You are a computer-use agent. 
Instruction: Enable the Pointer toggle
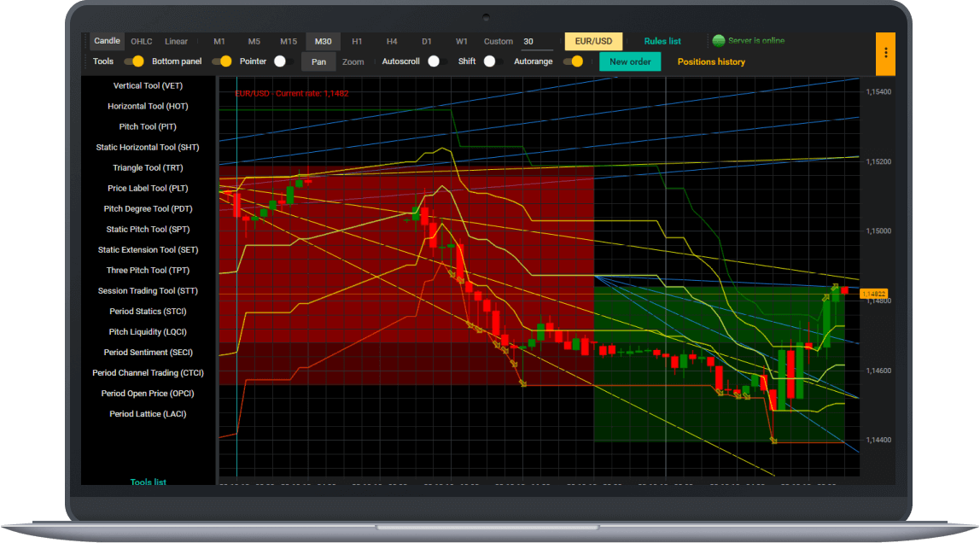click(x=283, y=61)
